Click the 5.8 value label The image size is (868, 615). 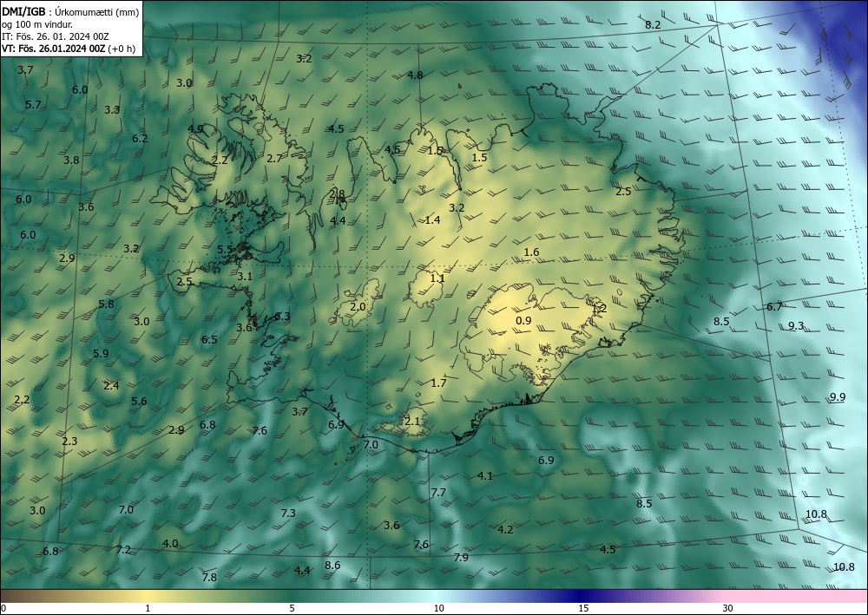click(x=106, y=304)
